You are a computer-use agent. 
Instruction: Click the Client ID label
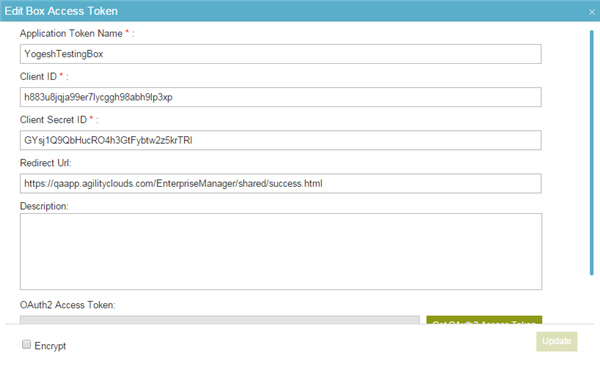(x=38, y=77)
